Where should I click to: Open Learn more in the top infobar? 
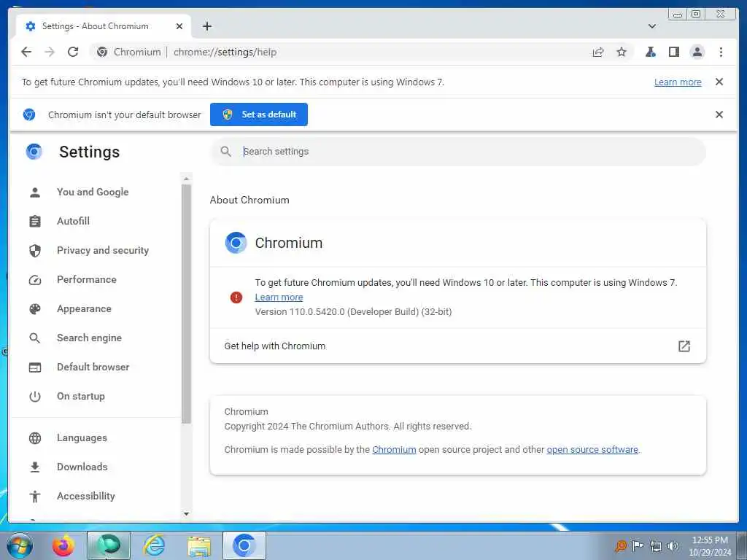[x=678, y=82]
